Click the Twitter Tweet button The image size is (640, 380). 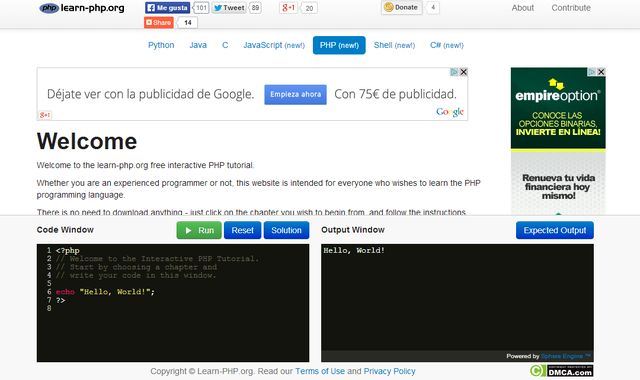pyautogui.click(x=229, y=8)
